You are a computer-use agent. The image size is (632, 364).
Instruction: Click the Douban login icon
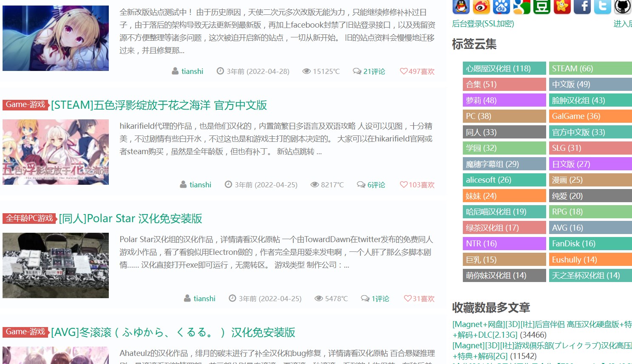point(542,6)
